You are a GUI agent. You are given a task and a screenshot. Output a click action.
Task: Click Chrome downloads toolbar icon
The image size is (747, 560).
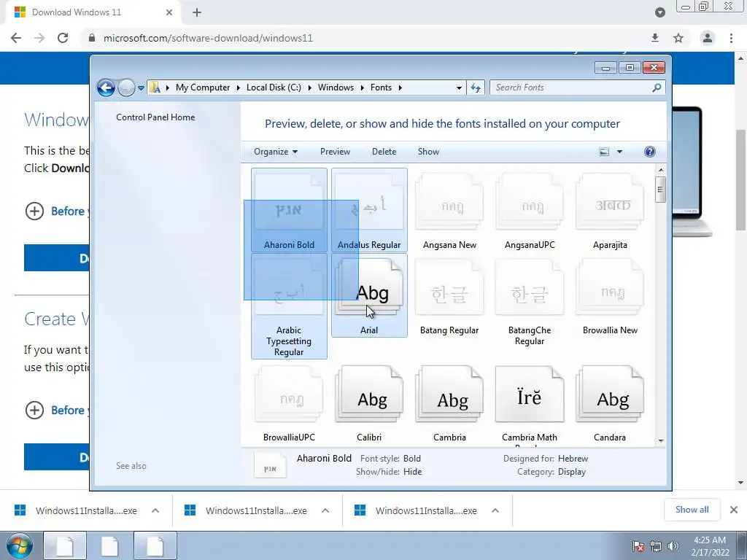(x=655, y=38)
